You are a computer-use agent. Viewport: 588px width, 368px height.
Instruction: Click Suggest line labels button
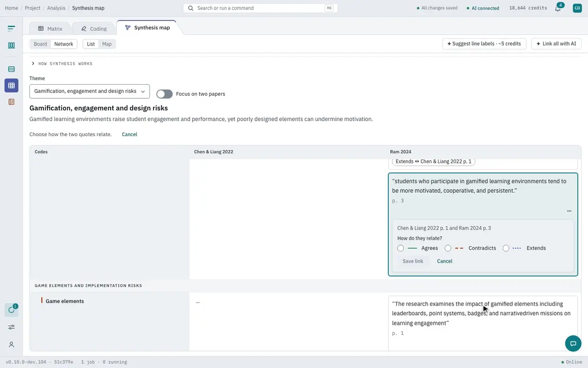point(484,44)
